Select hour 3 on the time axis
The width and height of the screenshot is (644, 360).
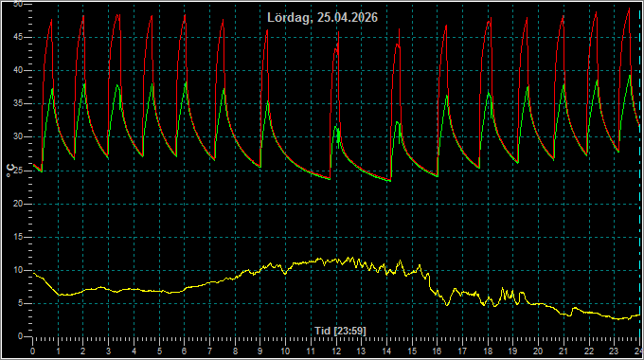pos(108,351)
